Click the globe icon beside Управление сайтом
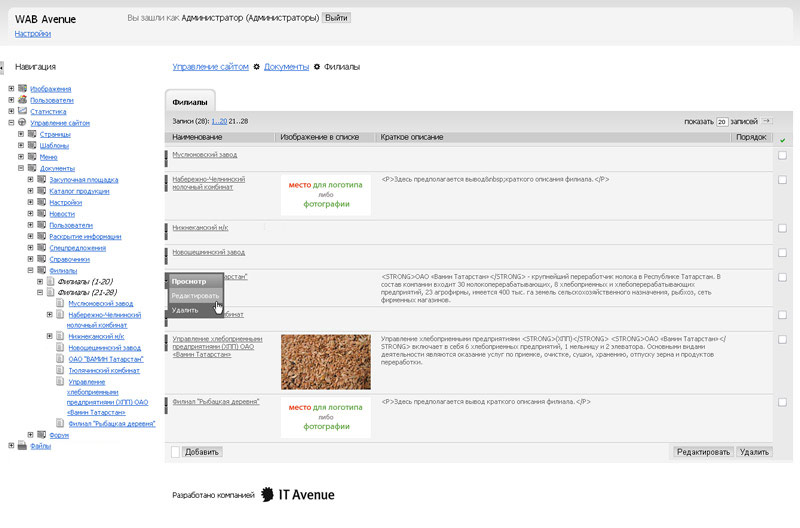800x528 pixels. tap(22, 123)
